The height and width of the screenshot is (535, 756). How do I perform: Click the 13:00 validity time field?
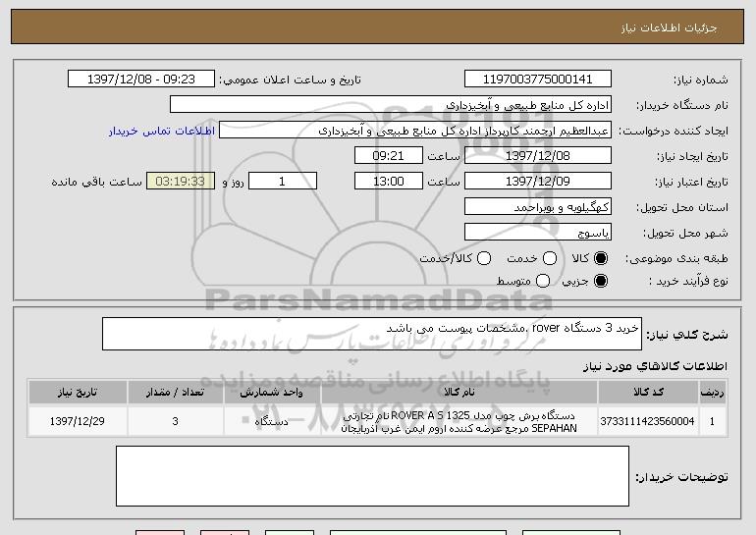[x=388, y=182]
